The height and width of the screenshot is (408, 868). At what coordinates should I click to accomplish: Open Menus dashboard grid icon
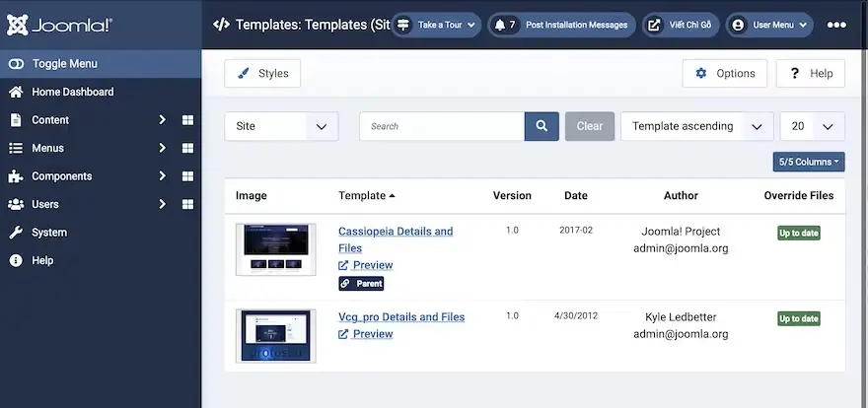[187, 149]
